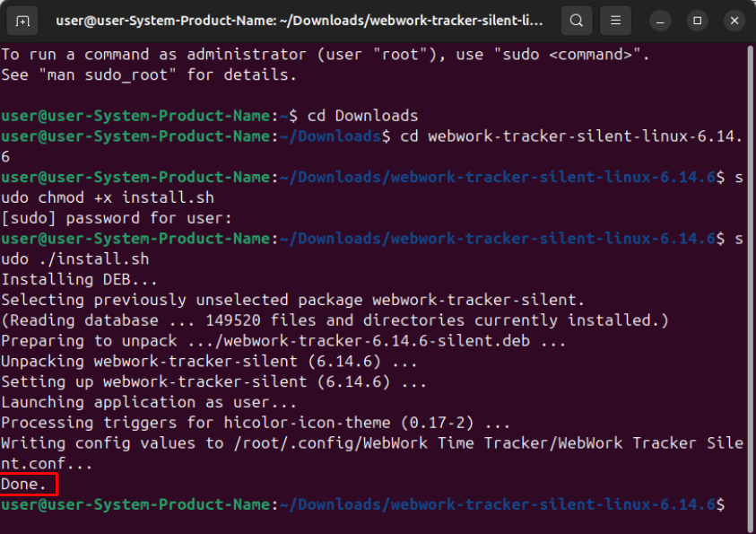
Task: Click 'udo chmod +x install.sh' command text
Action: [108, 197]
